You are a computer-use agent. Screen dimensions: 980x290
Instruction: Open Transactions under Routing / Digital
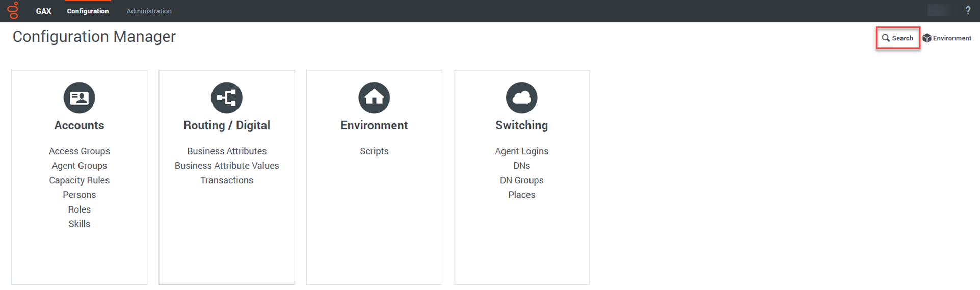(x=227, y=180)
